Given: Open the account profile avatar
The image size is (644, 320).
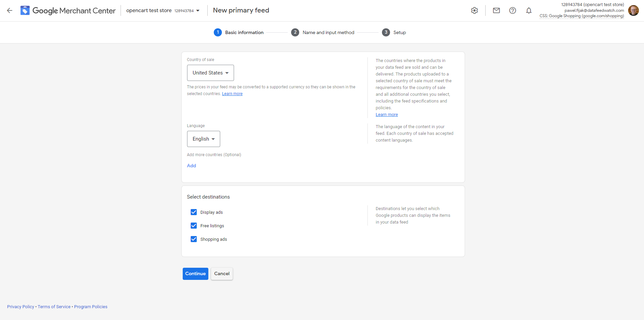Looking at the screenshot, I should pos(633,10).
